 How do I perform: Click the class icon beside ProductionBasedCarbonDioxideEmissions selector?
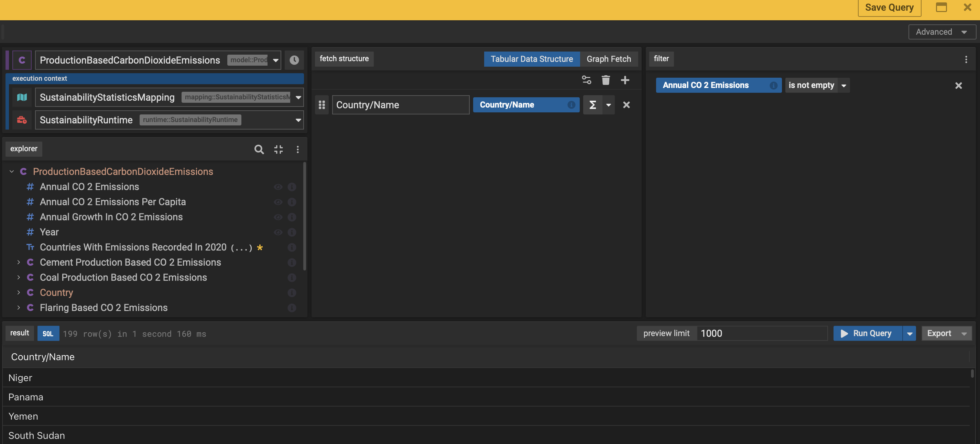pyautogui.click(x=22, y=60)
